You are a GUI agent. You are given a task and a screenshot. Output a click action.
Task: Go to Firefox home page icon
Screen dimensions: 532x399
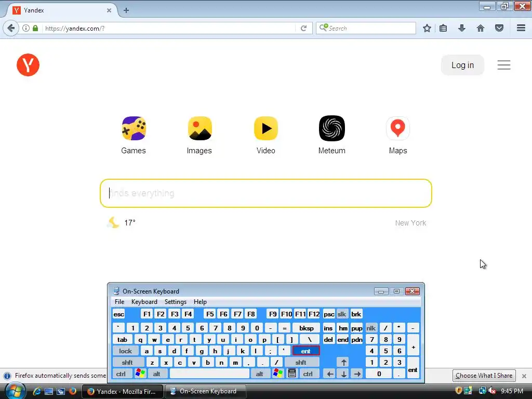pyautogui.click(x=481, y=28)
